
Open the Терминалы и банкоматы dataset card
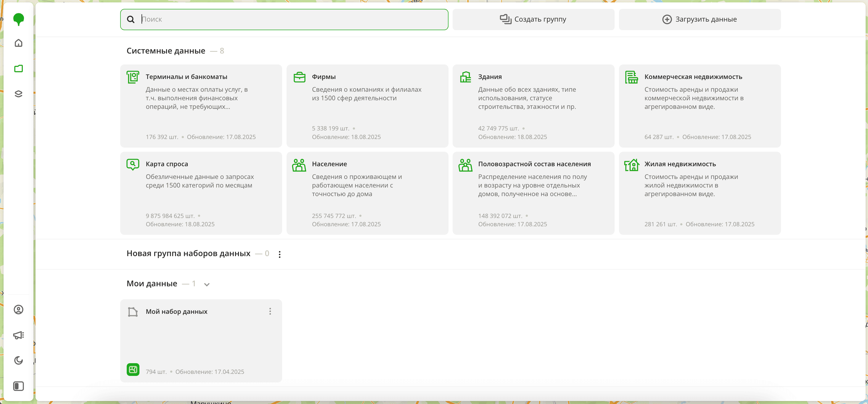(201, 106)
